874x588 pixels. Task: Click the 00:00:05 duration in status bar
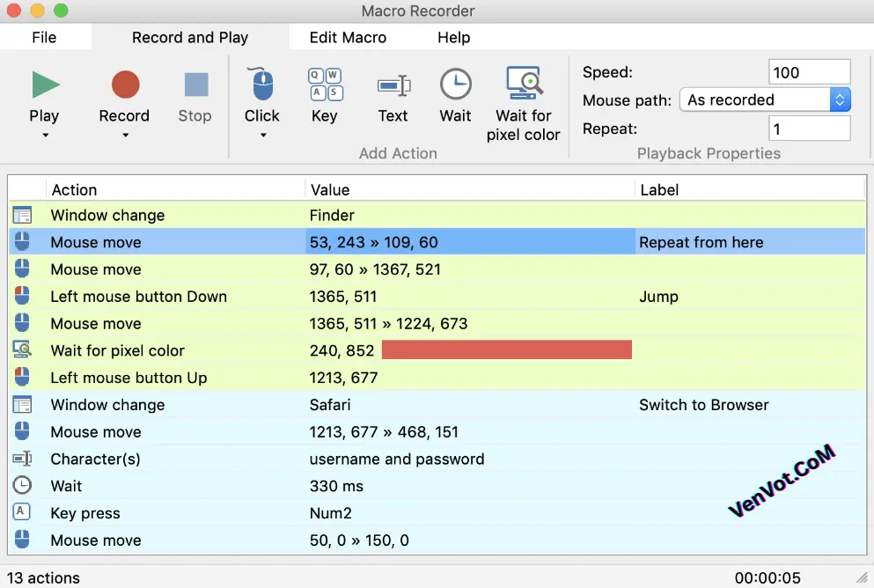(768, 578)
